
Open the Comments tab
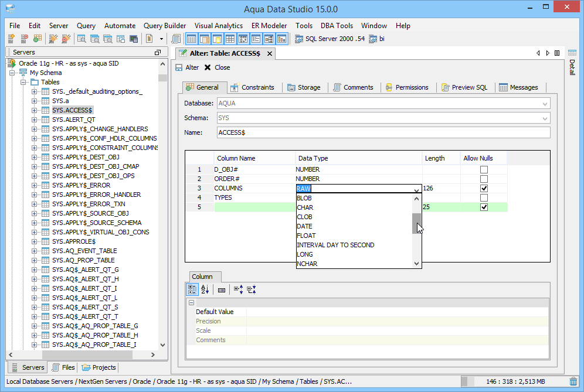[x=354, y=87]
